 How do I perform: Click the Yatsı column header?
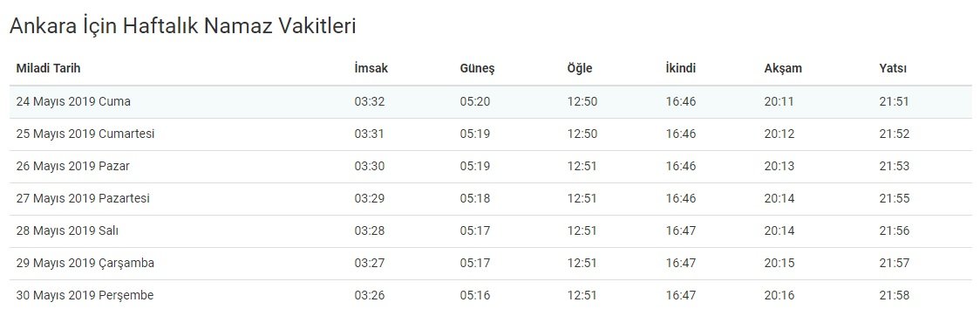pyautogui.click(x=893, y=68)
